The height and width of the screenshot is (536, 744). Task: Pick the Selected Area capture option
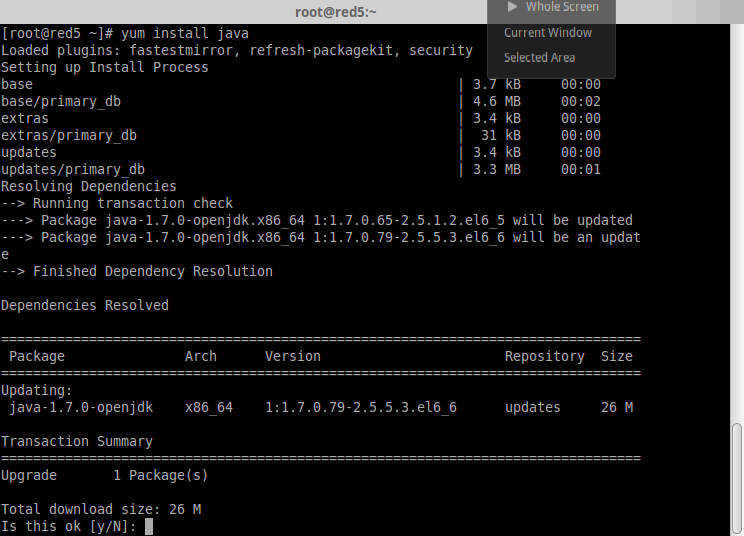click(x=539, y=57)
